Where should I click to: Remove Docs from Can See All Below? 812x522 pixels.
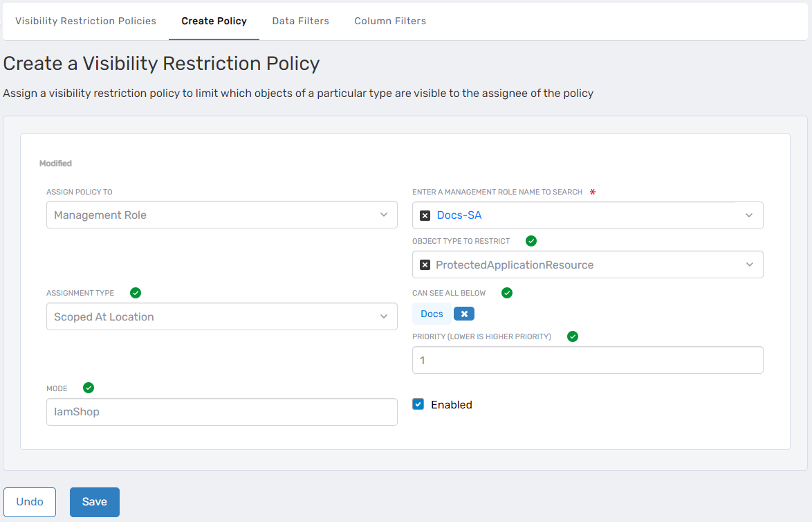tap(463, 313)
